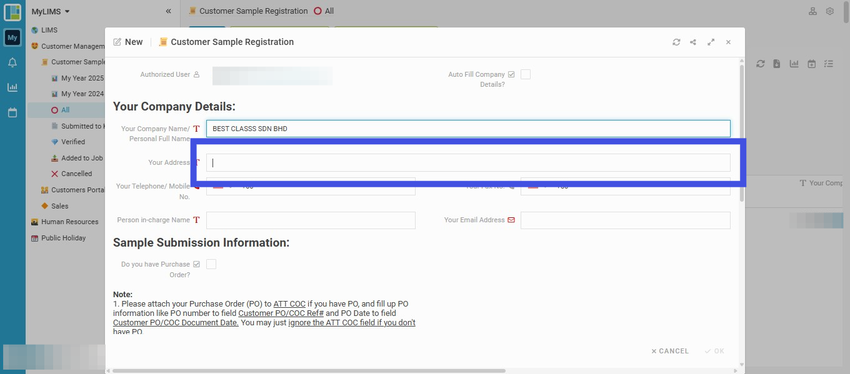Click the Your Email Address field
The image size is (850, 374).
pyautogui.click(x=625, y=220)
